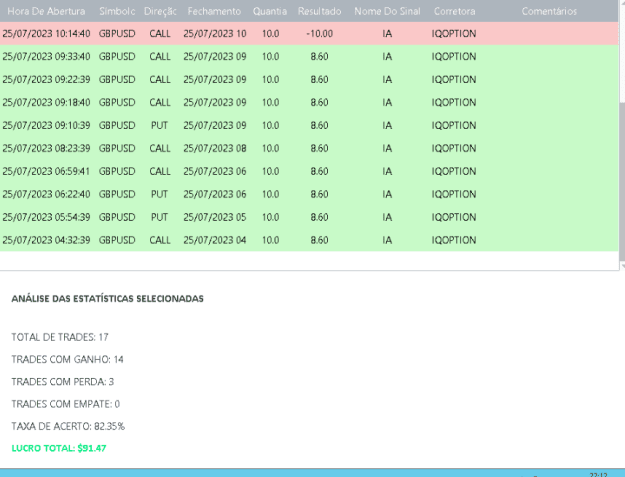Sort by the Resultado column header
625x477 pixels.
click(x=319, y=11)
